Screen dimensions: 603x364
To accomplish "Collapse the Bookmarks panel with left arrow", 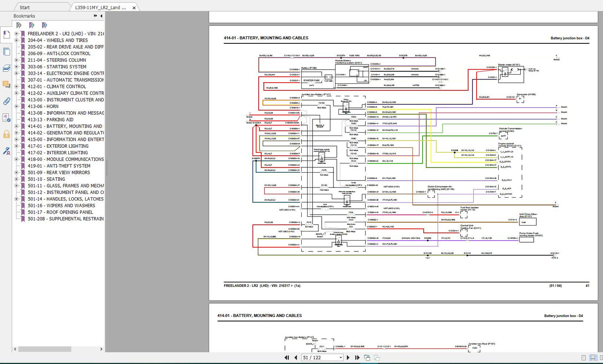I will [101, 16].
